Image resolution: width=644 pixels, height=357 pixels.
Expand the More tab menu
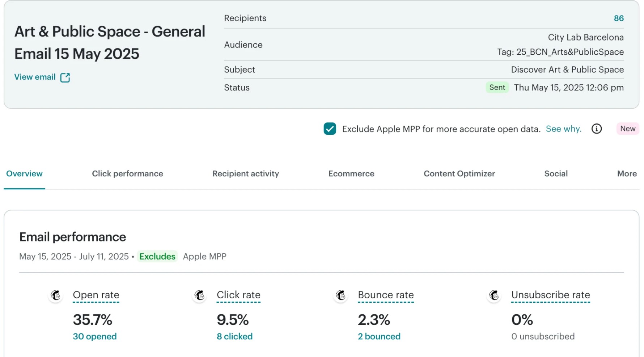click(x=627, y=174)
